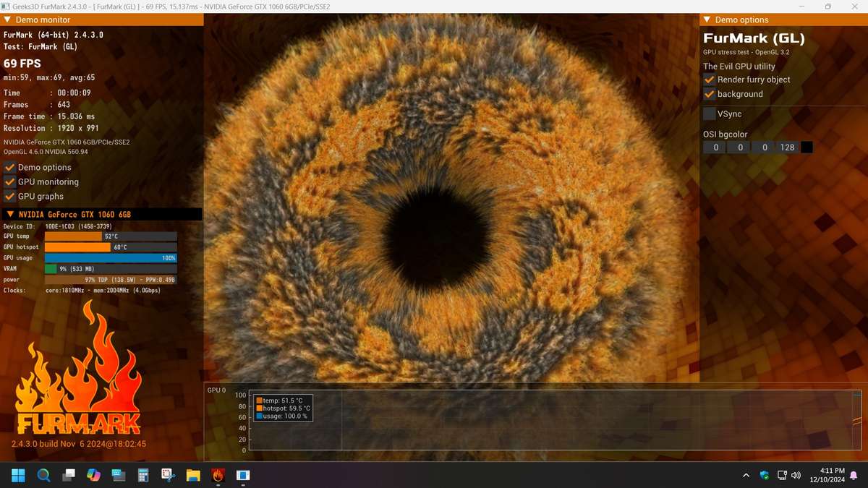Viewport: 868px width, 488px height.
Task: Click the Windows Start button
Action: tap(18, 475)
